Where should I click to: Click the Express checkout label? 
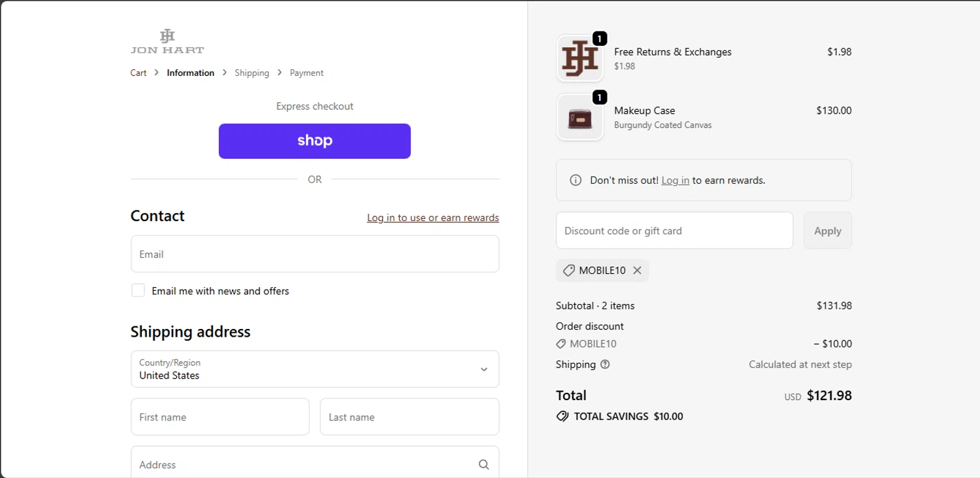coord(315,106)
